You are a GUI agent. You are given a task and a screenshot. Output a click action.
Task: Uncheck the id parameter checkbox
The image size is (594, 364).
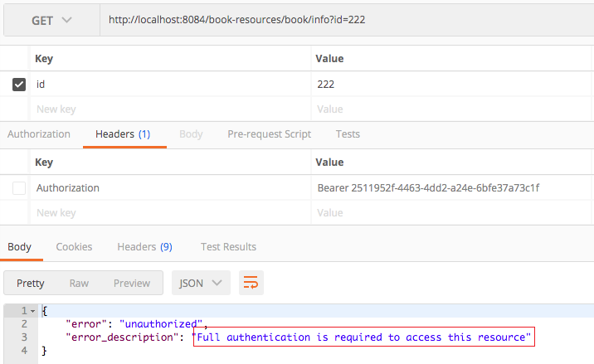pos(19,85)
